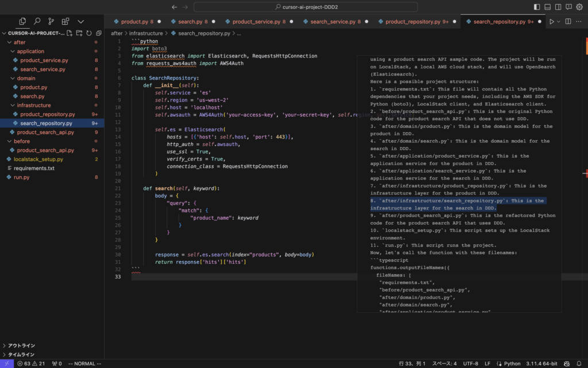Image resolution: width=588 pixels, height=368 pixels.
Task: Open the editor More Actions ellipsis
Action: click(x=579, y=21)
